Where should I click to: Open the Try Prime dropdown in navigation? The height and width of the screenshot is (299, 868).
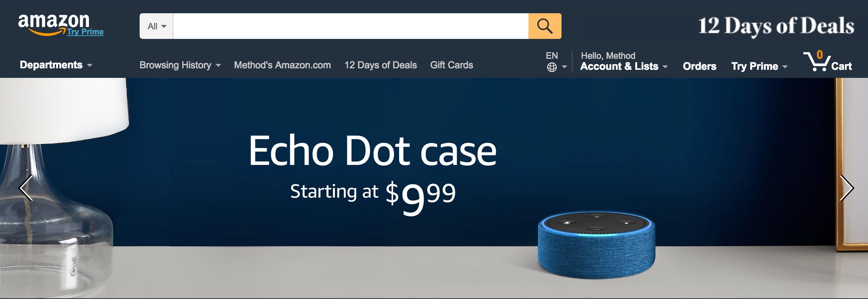(x=759, y=66)
